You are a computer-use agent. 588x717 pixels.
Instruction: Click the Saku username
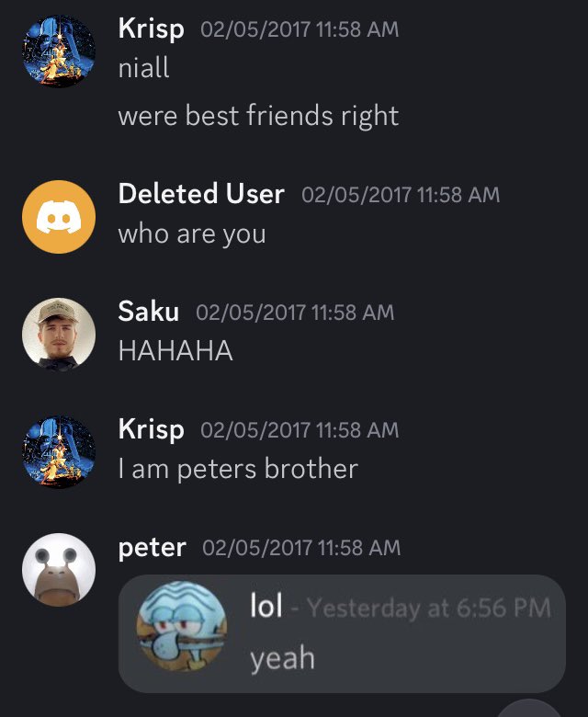pos(148,312)
